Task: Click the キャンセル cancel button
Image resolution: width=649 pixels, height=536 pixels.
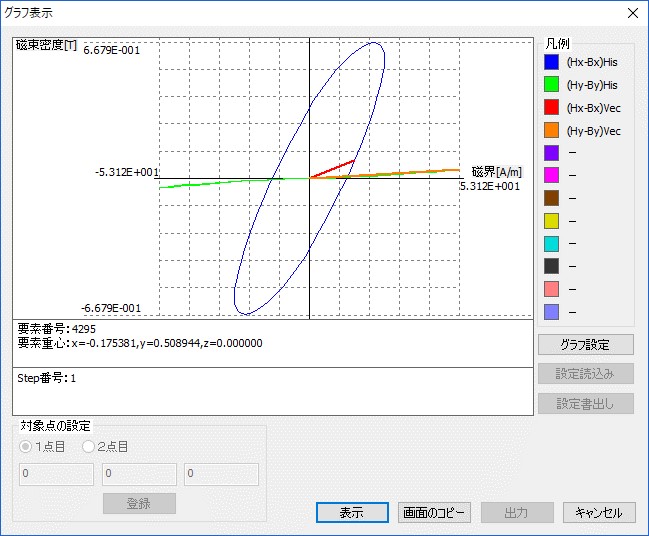Action: pyautogui.click(x=599, y=513)
